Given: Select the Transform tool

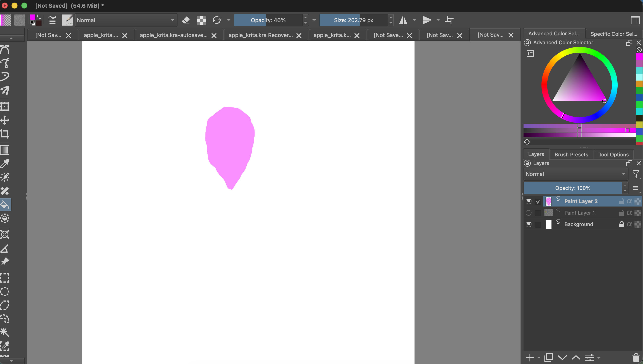Looking at the screenshot, I should pos(5,107).
